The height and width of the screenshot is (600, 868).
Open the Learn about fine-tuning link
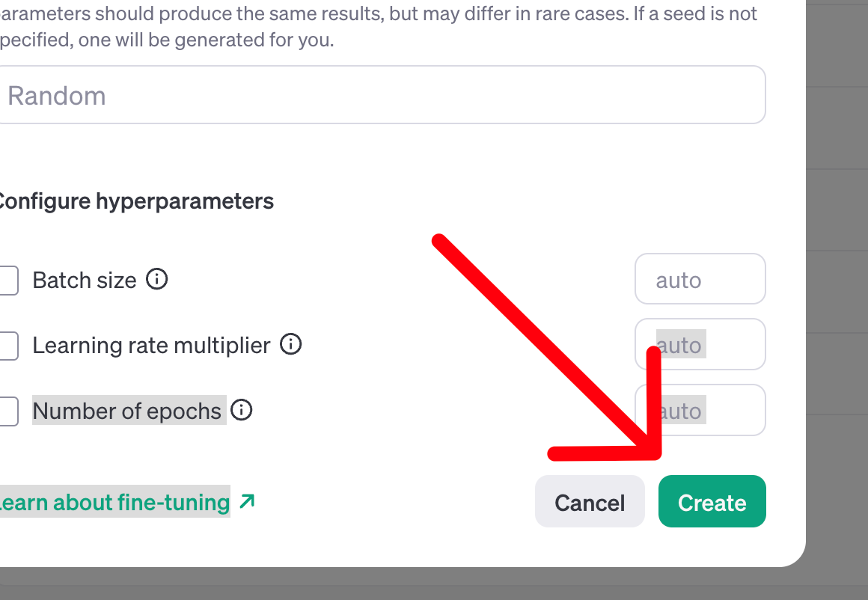pyautogui.click(x=114, y=502)
